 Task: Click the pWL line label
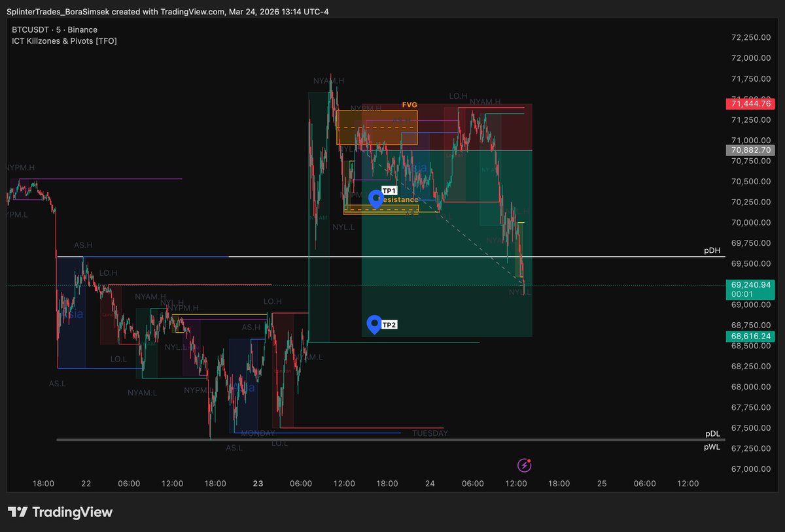tap(712, 447)
